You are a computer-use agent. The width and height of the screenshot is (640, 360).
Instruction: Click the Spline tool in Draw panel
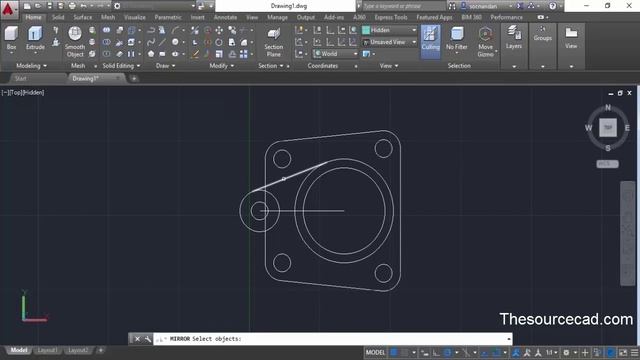click(151, 42)
